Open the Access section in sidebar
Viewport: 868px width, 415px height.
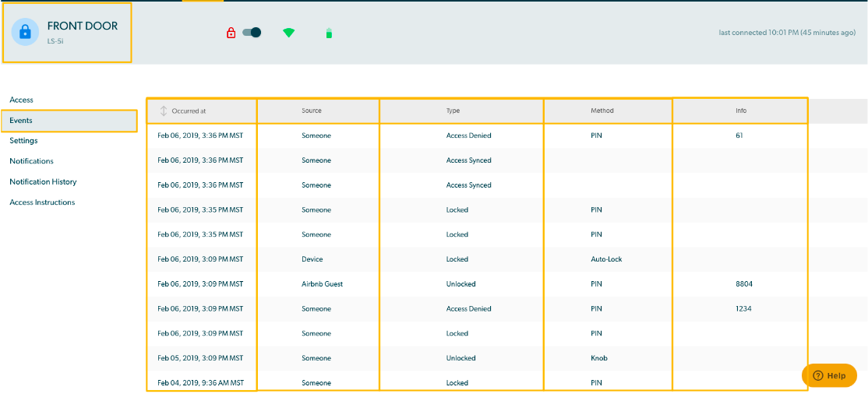[22, 100]
